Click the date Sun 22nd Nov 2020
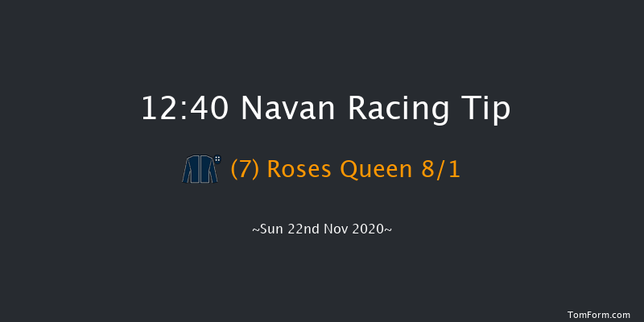644x322 pixels. pyautogui.click(x=322, y=229)
